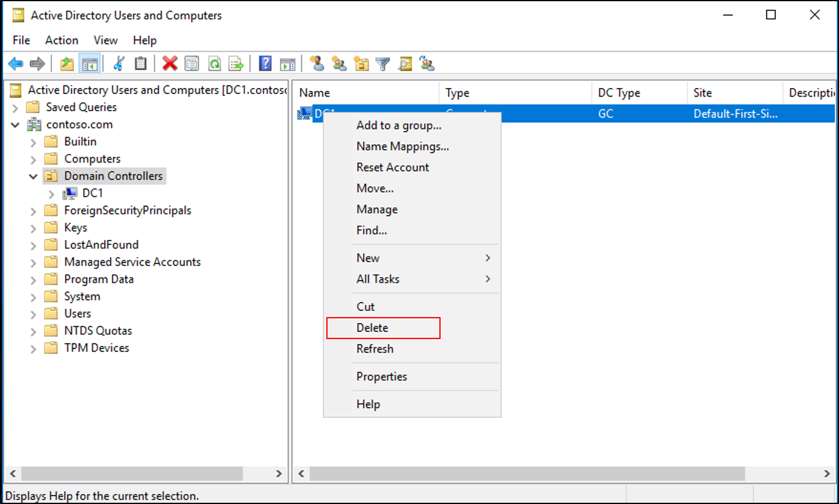Image resolution: width=839 pixels, height=504 pixels.
Task: Click the Cut scissors toolbar icon
Action: pyautogui.click(x=120, y=64)
